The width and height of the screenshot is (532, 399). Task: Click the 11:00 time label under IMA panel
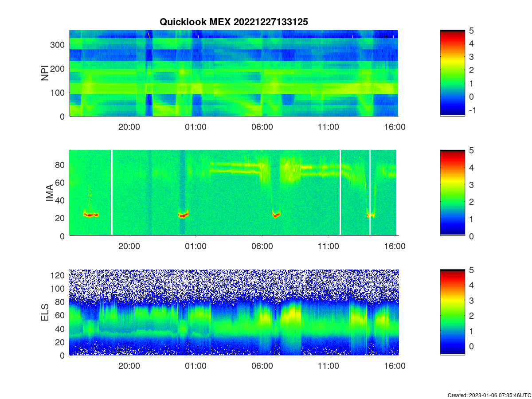(x=329, y=246)
